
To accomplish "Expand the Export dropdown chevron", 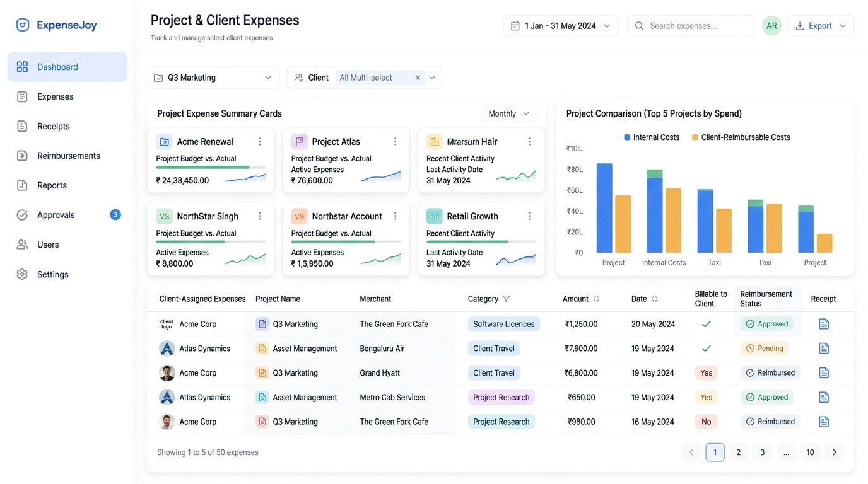I will pyautogui.click(x=843, y=26).
